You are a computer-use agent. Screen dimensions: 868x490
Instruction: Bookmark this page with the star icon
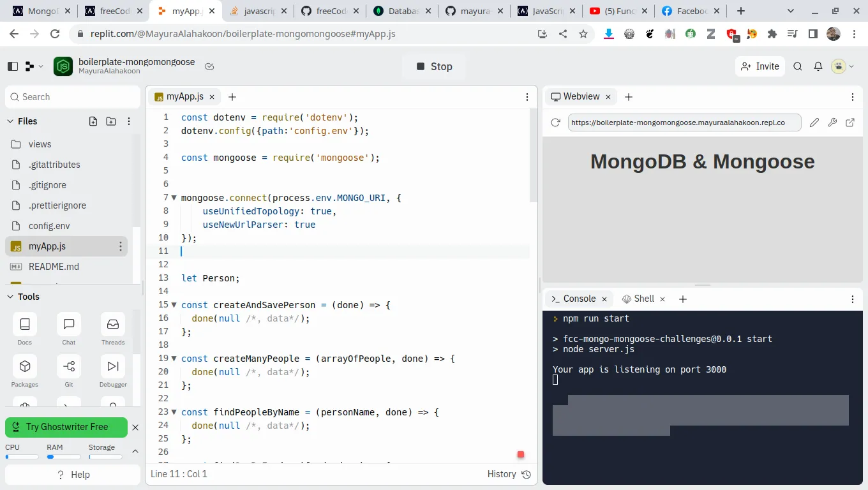tap(583, 34)
